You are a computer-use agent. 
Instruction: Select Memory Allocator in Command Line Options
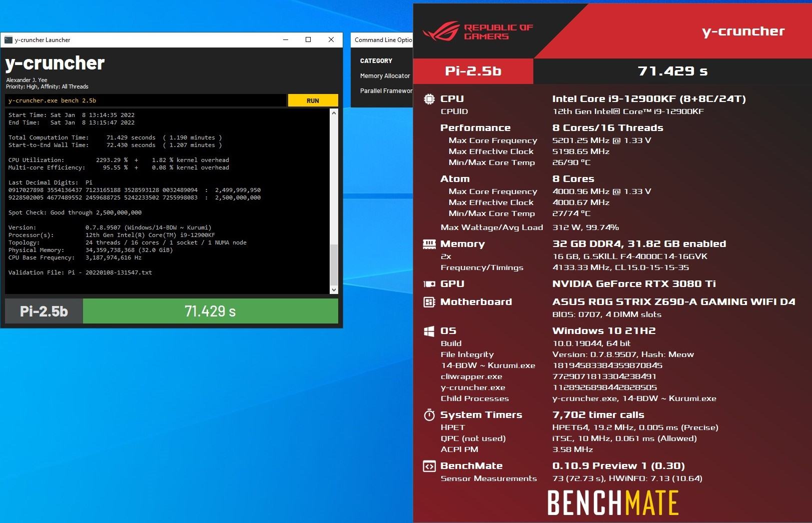click(x=385, y=76)
